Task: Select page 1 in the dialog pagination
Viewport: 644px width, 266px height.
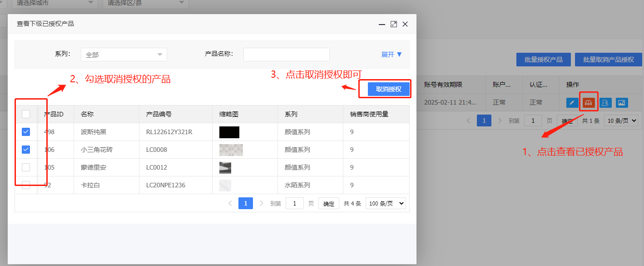Action: click(246, 203)
